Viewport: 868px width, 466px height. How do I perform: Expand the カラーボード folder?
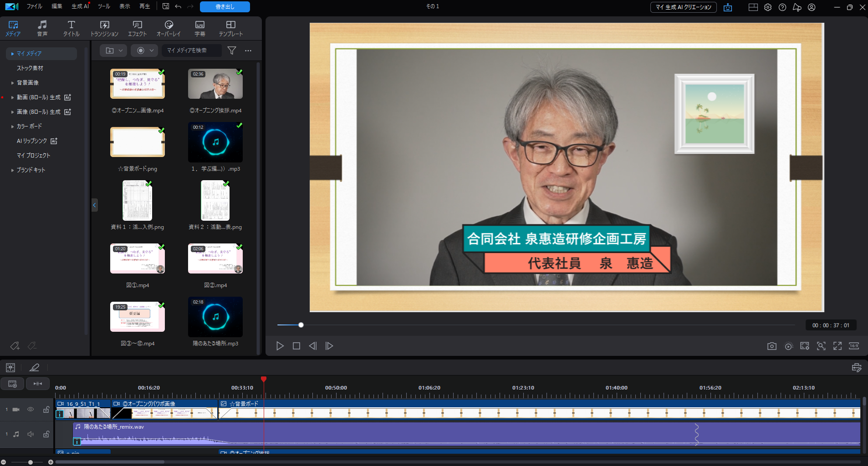point(12,127)
